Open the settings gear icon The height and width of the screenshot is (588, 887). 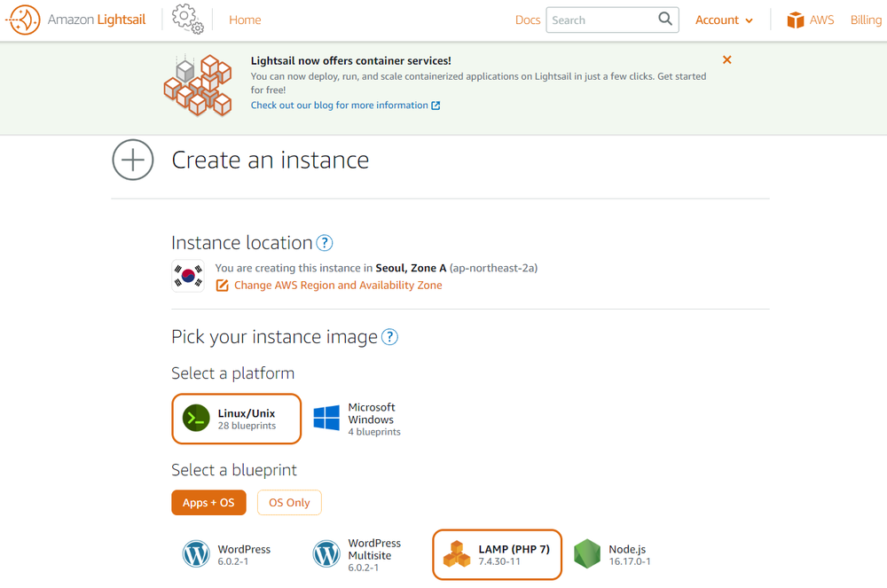point(186,19)
